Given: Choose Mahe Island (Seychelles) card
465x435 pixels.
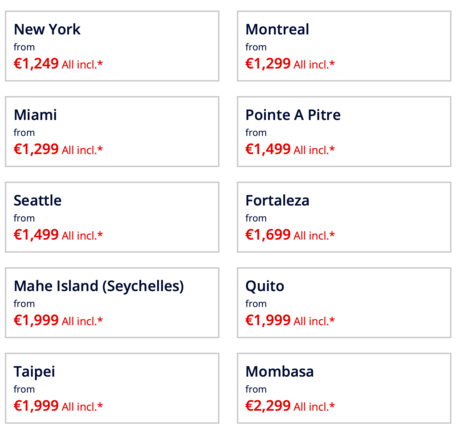Looking at the screenshot, I should coord(112,303).
